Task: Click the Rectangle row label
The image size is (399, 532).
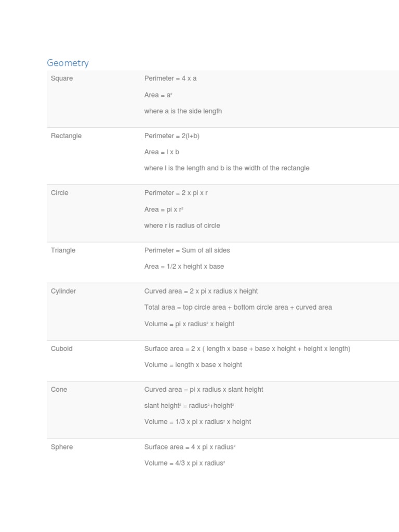Action: [x=66, y=136]
